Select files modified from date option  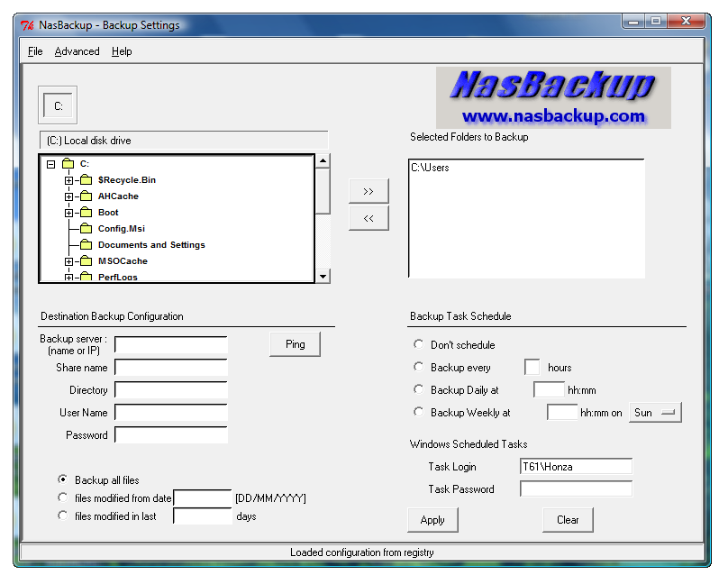(x=63, y=497)
